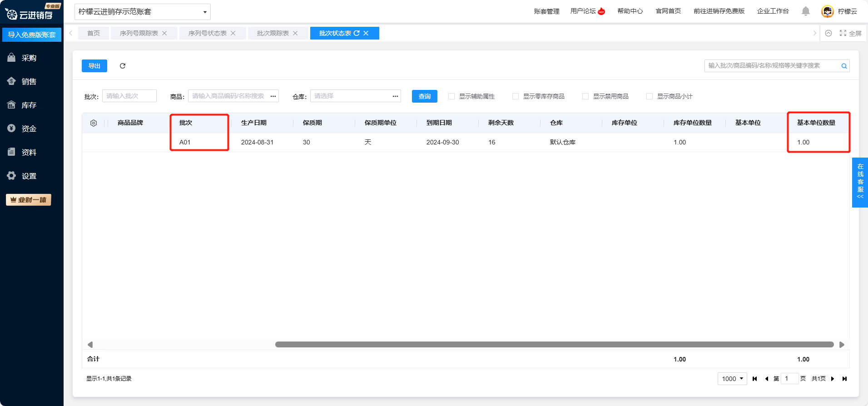The height and width of the screenshot is (406, 868).
Task: Open the 业财一体 banner
Action: point(29,200)
